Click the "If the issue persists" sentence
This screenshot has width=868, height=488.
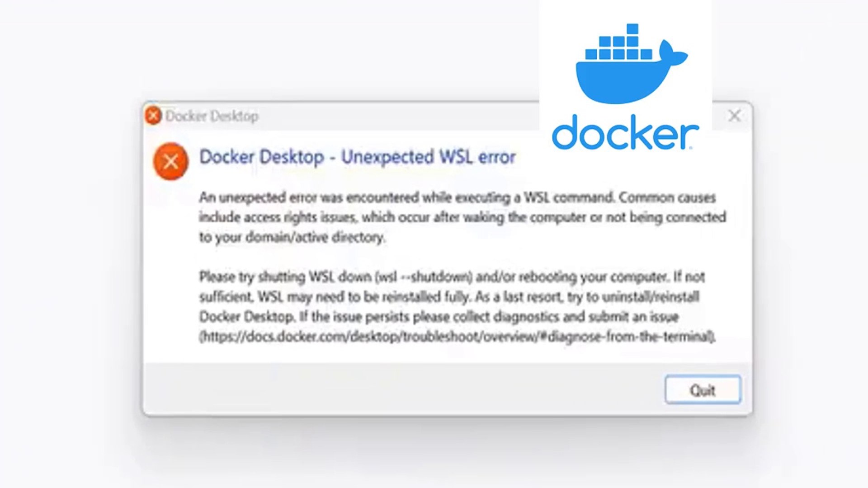[489, 317]
